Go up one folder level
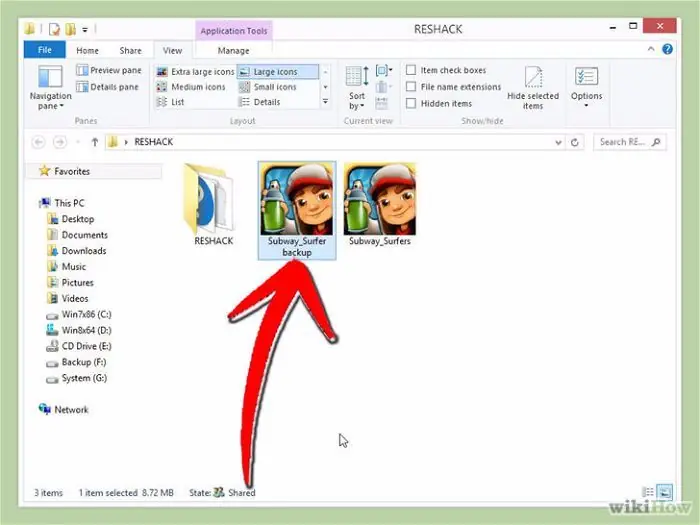The height and width of the screenshot is (525, 700). [x=94, y=142]
